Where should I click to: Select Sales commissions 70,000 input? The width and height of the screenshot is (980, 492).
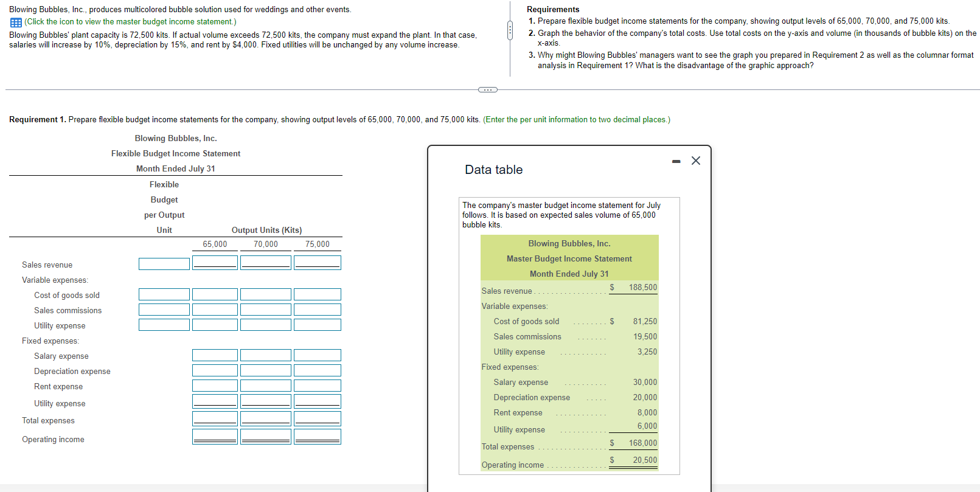coord(266,310)
